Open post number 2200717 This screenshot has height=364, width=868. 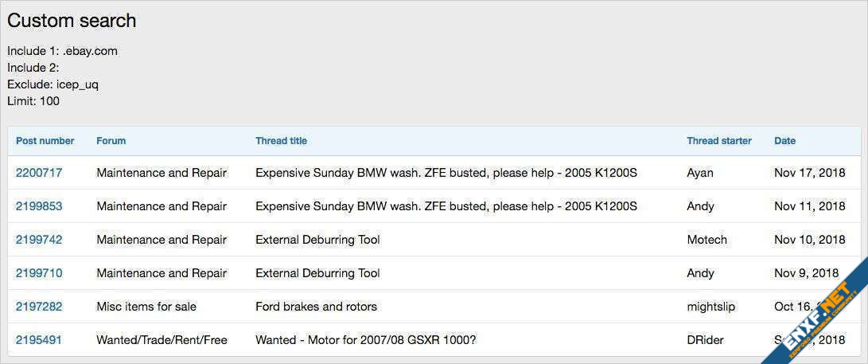tap(39, 173)
